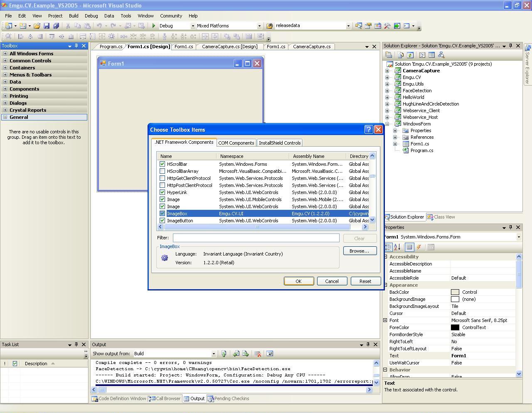Click View Designer icon in Solution Explorer
The image size is (532, 413).
coord(431,55)
